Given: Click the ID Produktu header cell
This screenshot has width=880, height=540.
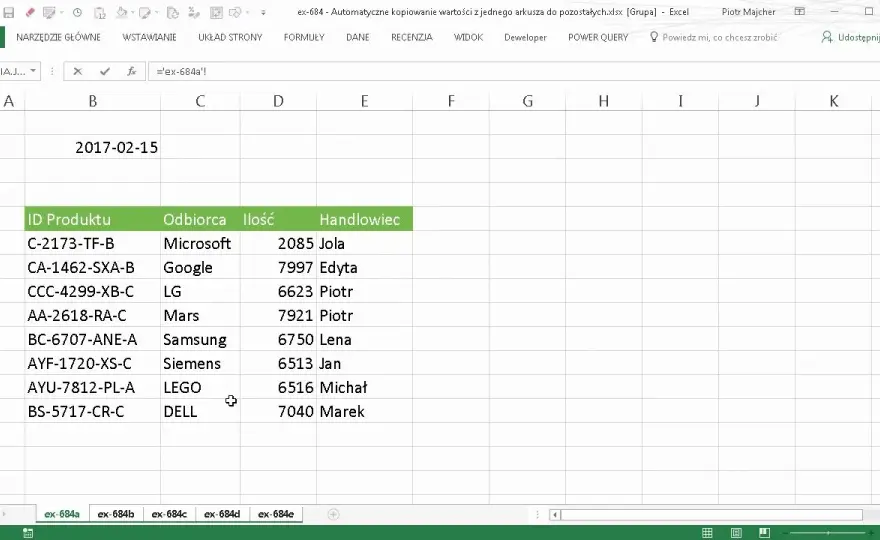Looking at the screenshot, I should coord(93,219).
